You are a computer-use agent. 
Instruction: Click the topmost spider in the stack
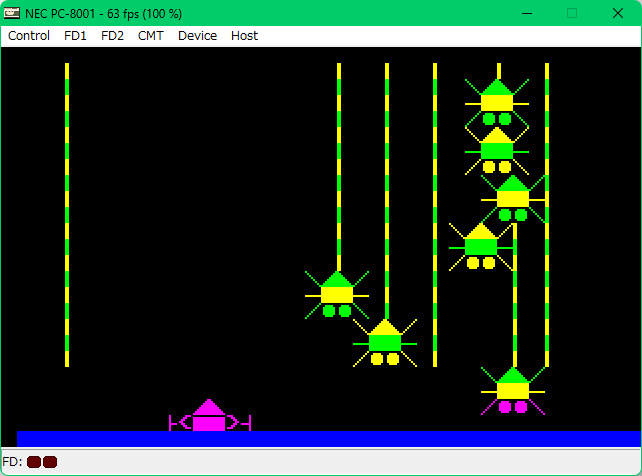(x=497, y=102)
